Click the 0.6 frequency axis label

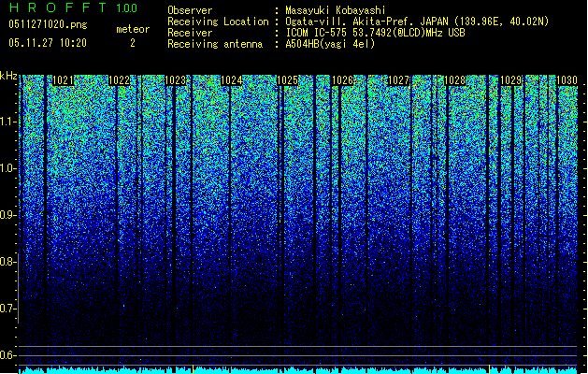tap(8, 355)
